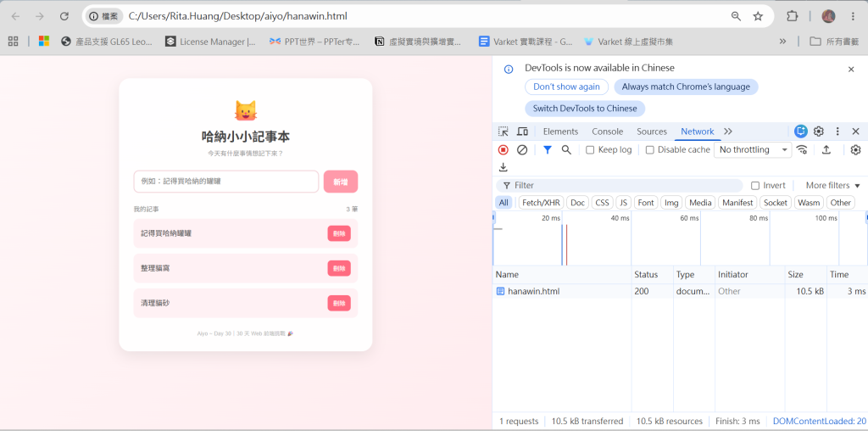The width and height of the screenshot is (868, 431).
Task: Show more bookmarks with the double chevron
Action: (782, 41)
